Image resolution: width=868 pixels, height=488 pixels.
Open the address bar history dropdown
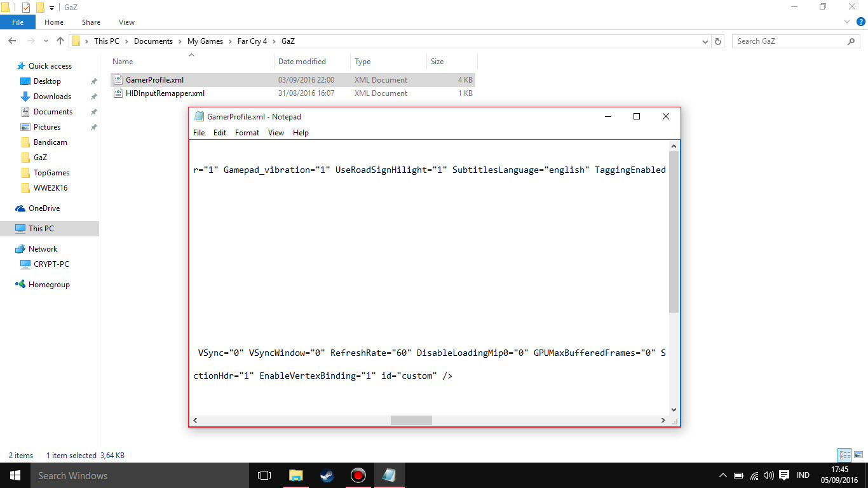[705, 41]
